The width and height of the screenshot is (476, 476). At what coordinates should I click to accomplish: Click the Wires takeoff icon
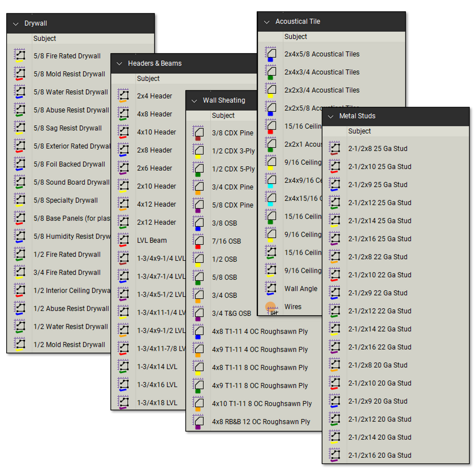(271, 306)
